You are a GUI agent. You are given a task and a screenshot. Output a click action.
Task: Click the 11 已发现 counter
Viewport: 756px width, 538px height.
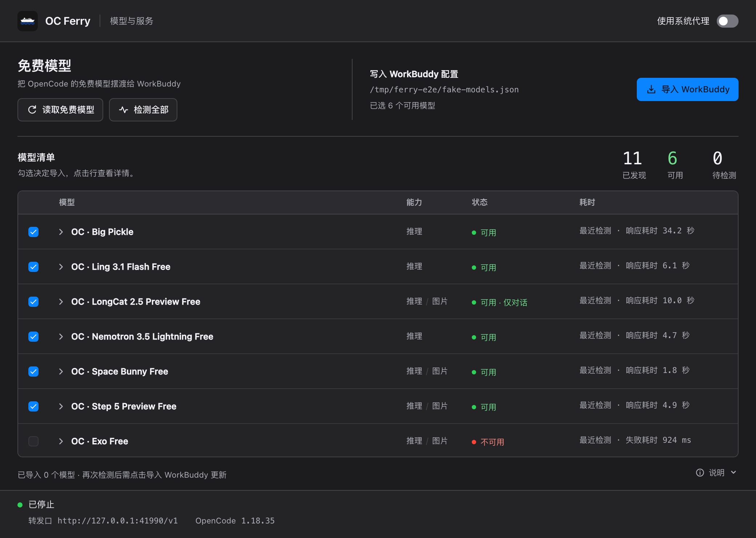click(634, 165)
